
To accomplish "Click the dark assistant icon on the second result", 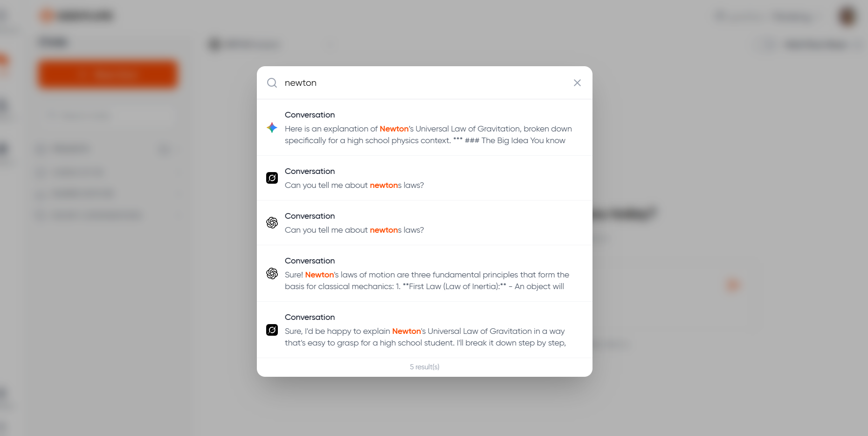I will (x=272, y=178).
